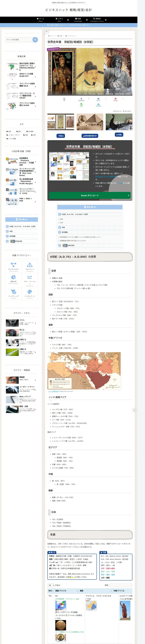This screenshot has width=145, height=644.
Task: Sort table by 年代 column
Action: click(51, 591)
